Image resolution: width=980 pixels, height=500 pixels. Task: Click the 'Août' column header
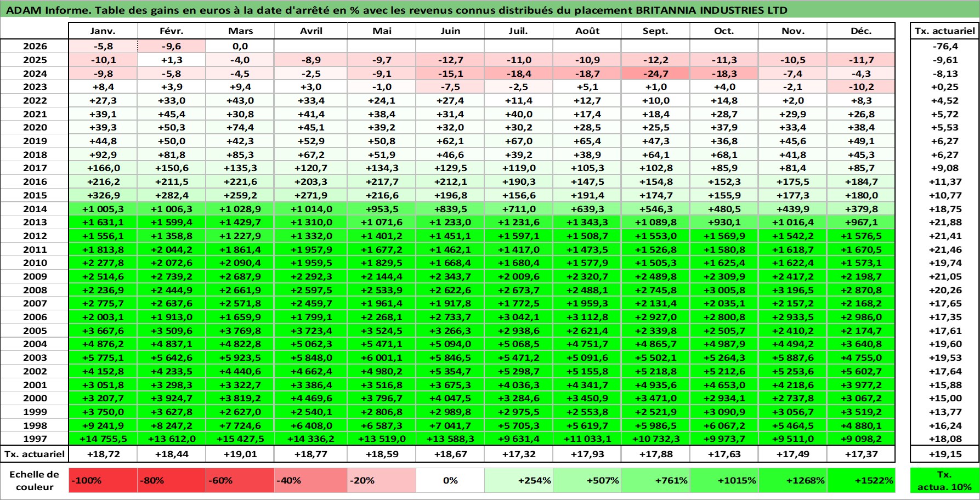(587, 31)
